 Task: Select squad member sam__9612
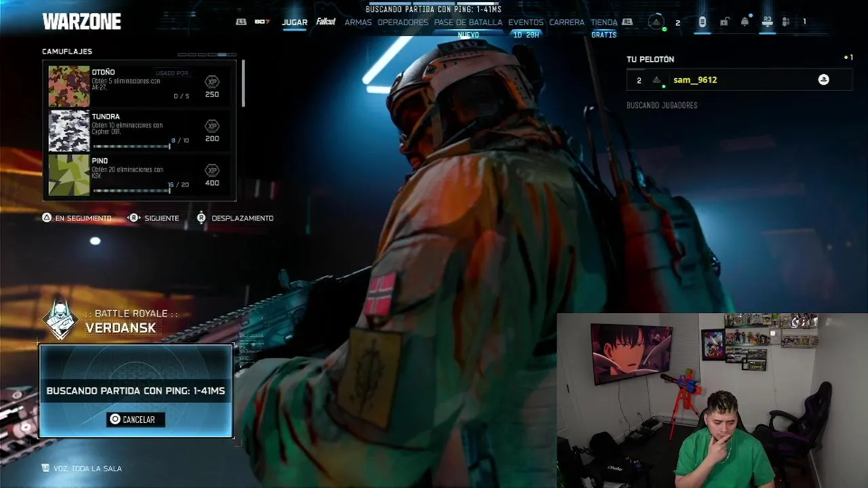[x=739, y=80]
